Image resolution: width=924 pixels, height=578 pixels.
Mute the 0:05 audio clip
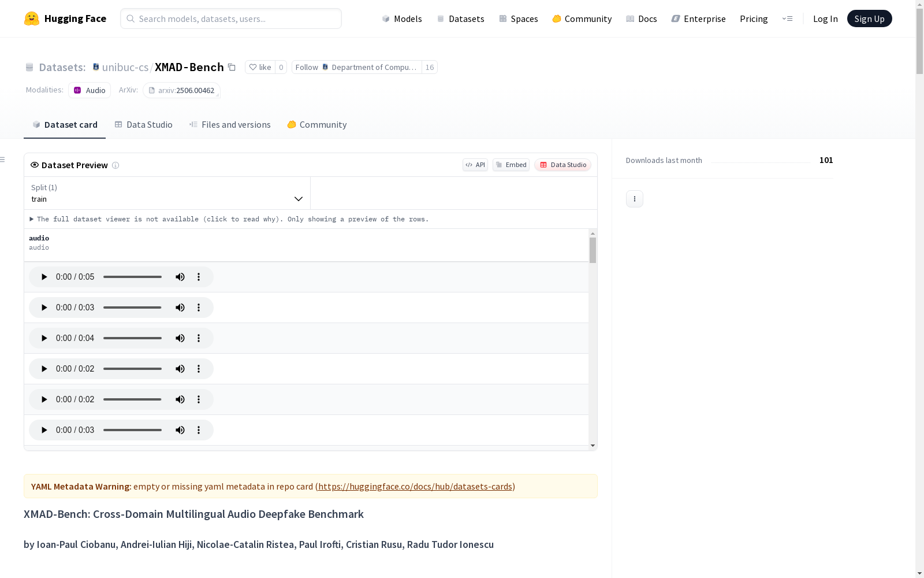(x=180, y=277)
